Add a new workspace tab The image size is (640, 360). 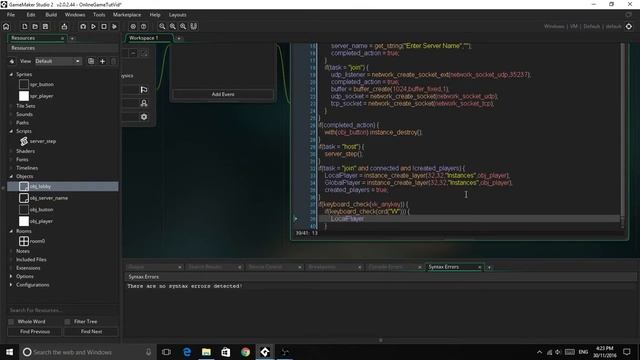point(179,38)
